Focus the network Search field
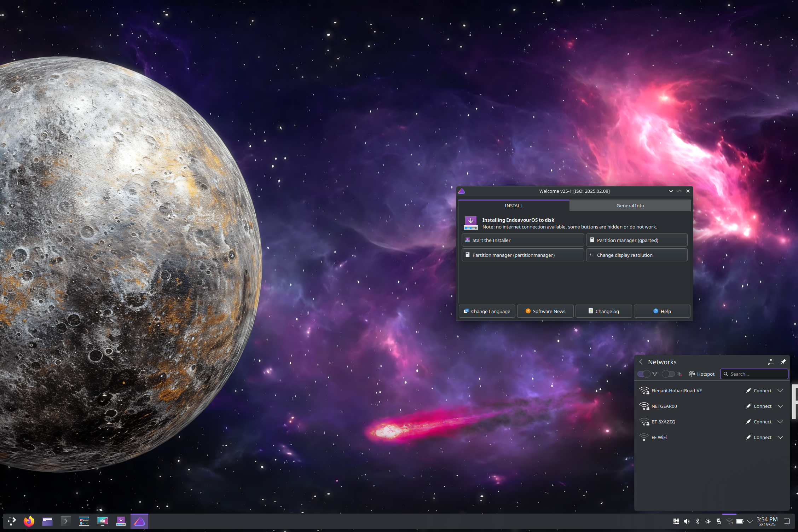The image size is (798, 532). (x=754, y=374)
